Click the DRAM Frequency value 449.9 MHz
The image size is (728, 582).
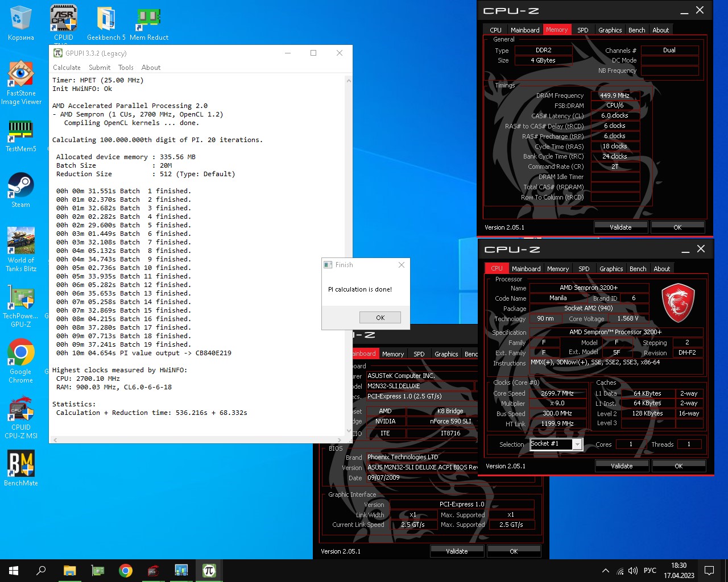615,95
